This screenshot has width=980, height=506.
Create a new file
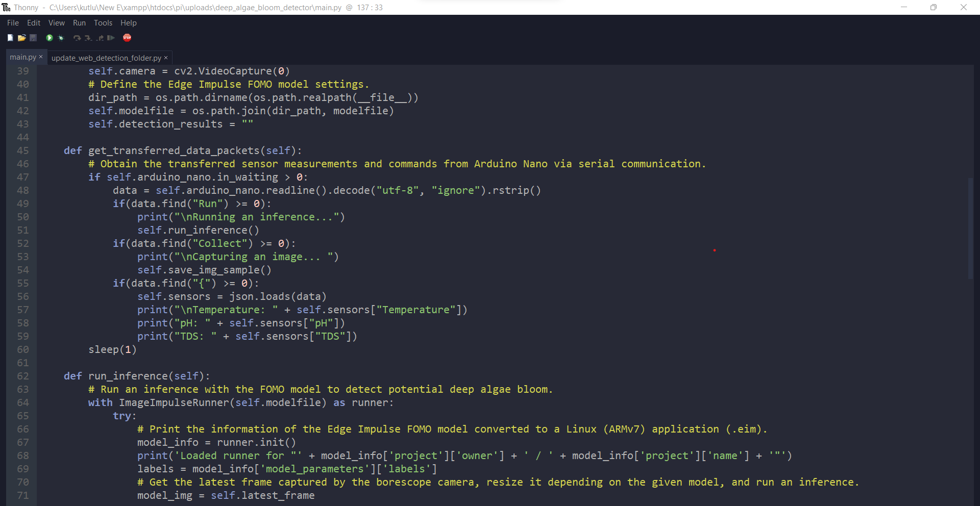click(10, 38)
